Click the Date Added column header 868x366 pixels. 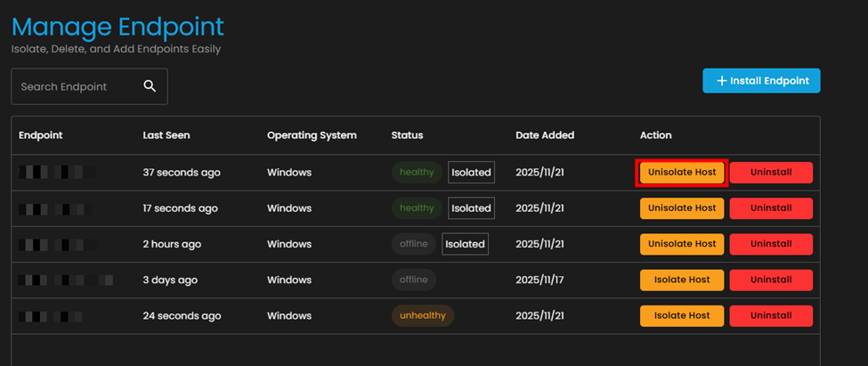pyautogui.click(x=545, y=135)
